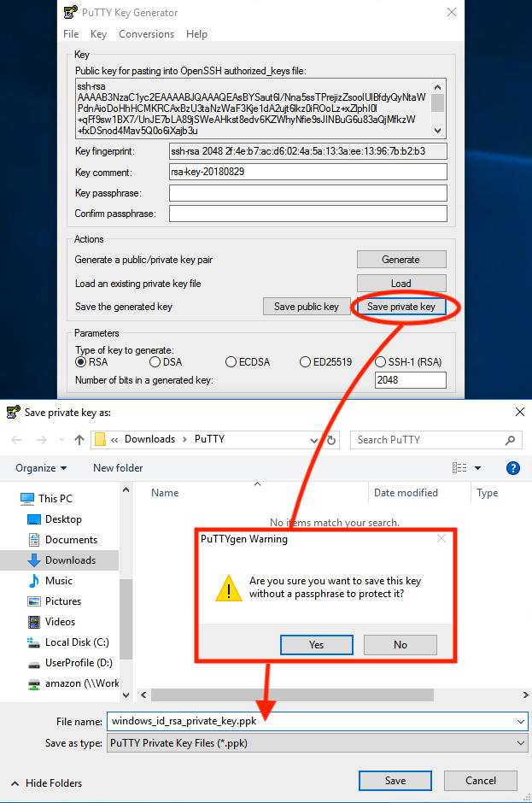The height and width of the screenshot is (803, 532).
Task: Sort by Date modified column
Action: 406,493
